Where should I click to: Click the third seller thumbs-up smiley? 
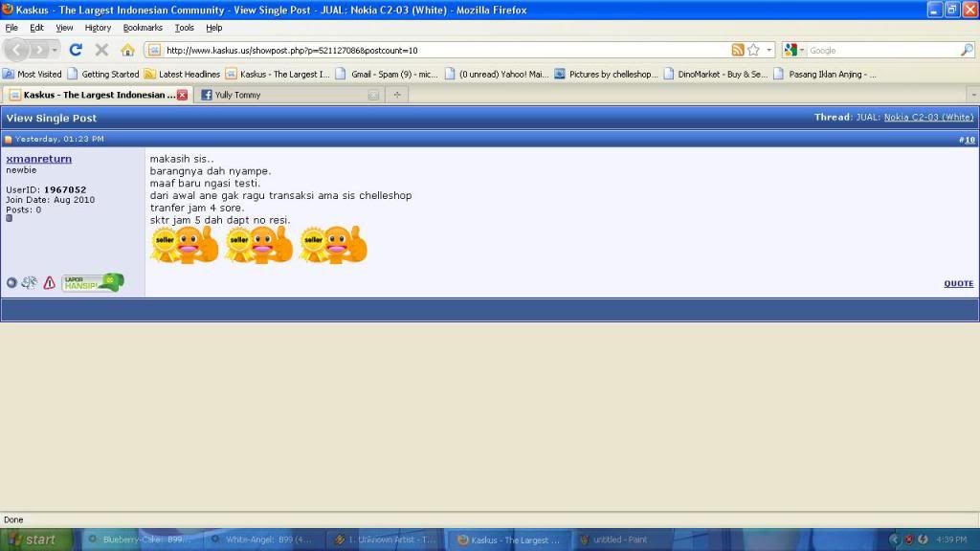333,244
